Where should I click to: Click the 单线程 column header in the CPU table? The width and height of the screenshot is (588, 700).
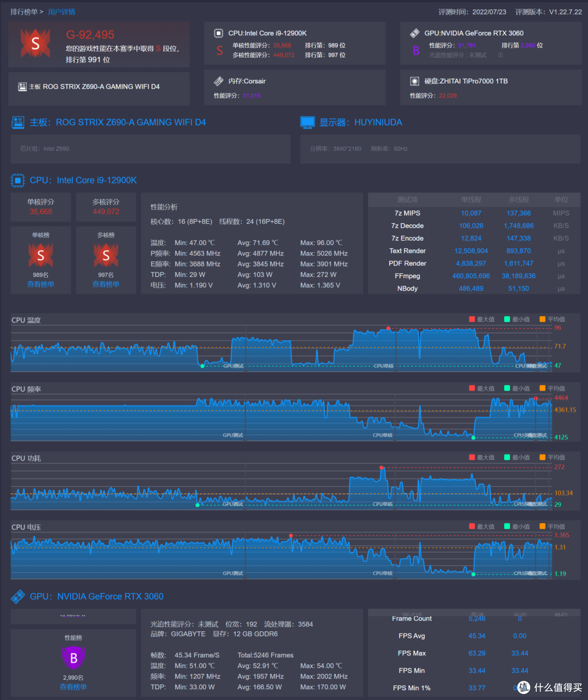471,200
